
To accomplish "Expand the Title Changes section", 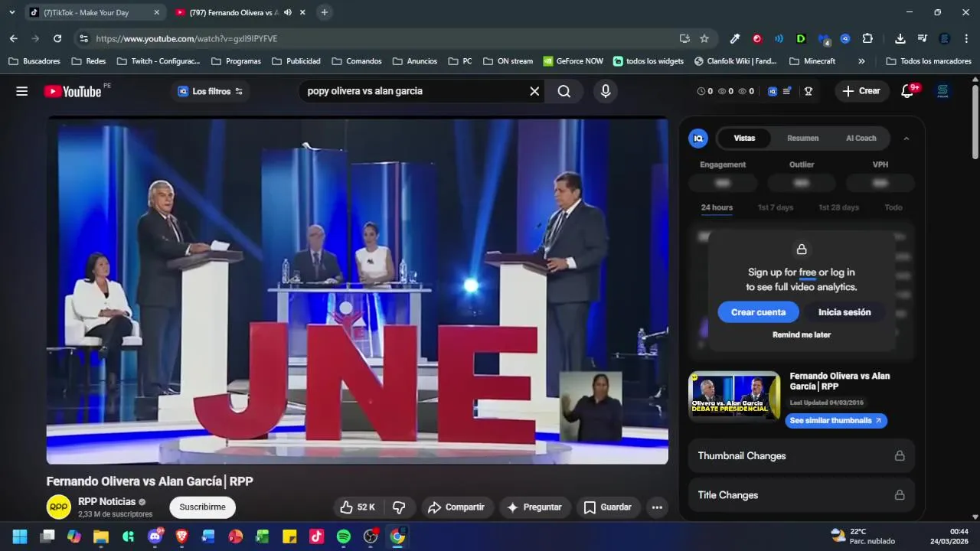I will (802, 495).
